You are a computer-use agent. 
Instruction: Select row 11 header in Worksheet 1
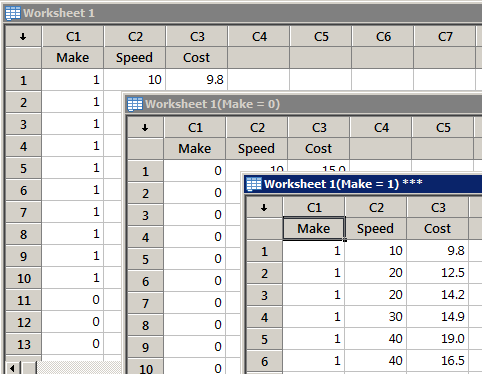pos(23,300)
